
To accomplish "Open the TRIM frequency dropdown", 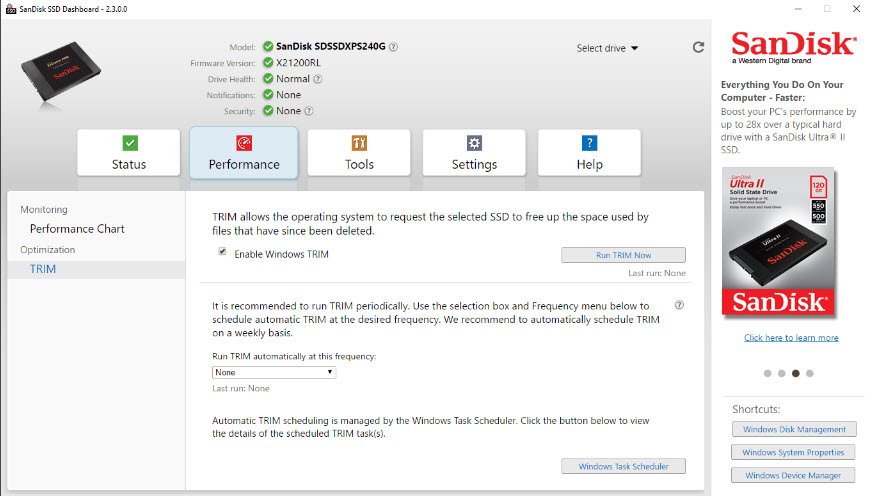I will pos(274,372).
